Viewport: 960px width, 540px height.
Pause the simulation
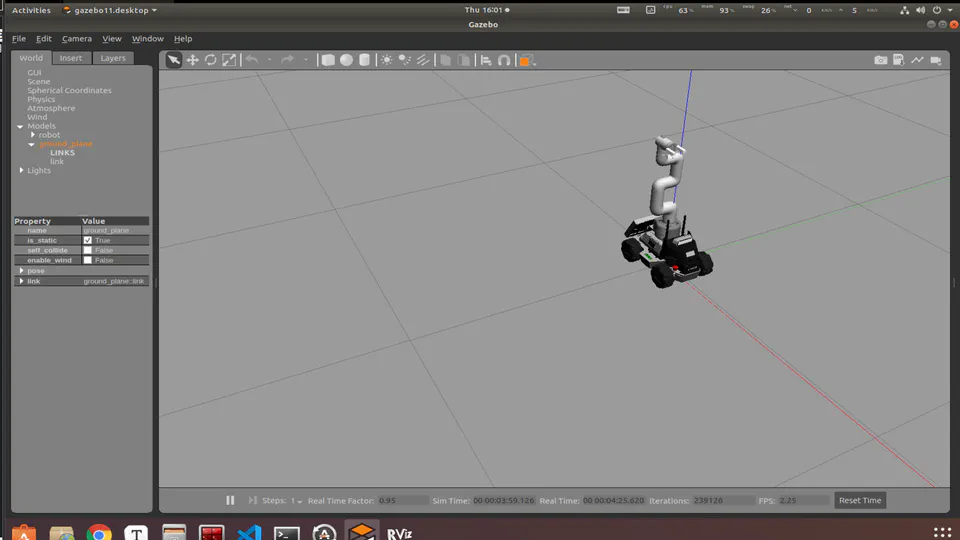click(x=230, y=500)
